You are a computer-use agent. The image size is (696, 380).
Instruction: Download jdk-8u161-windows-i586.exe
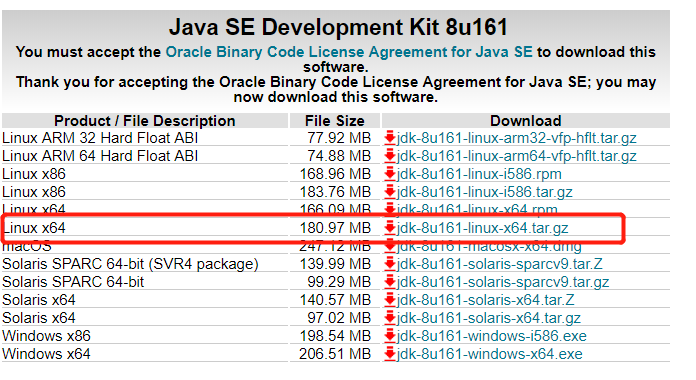tap(492, 336)
